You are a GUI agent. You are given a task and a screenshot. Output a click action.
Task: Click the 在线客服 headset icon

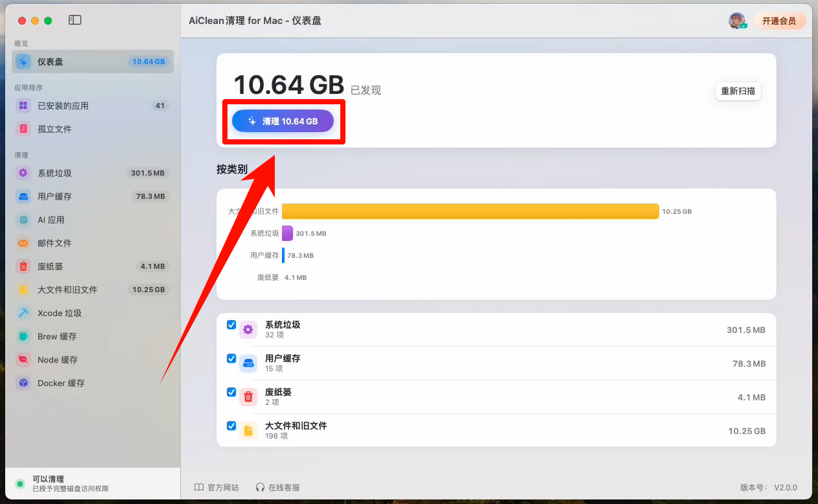tap(260, 487)
